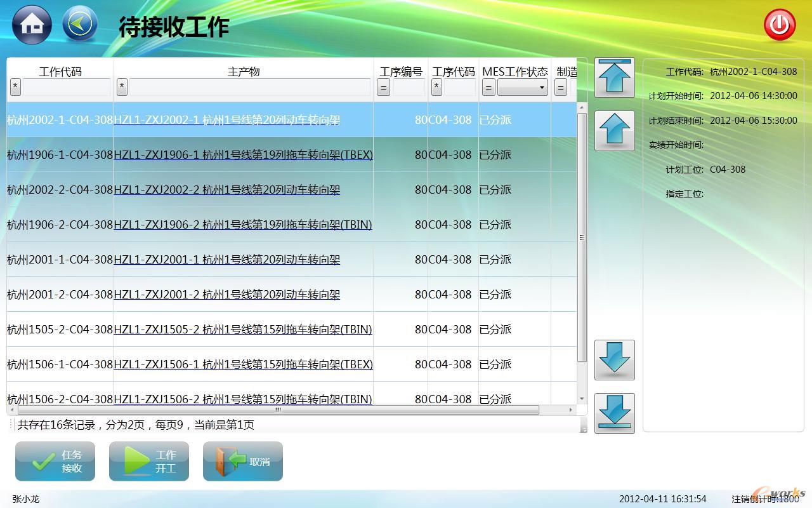Open filter operator for 工作代码 column
The image size is (812, 508).
click(x=15, y=88)
